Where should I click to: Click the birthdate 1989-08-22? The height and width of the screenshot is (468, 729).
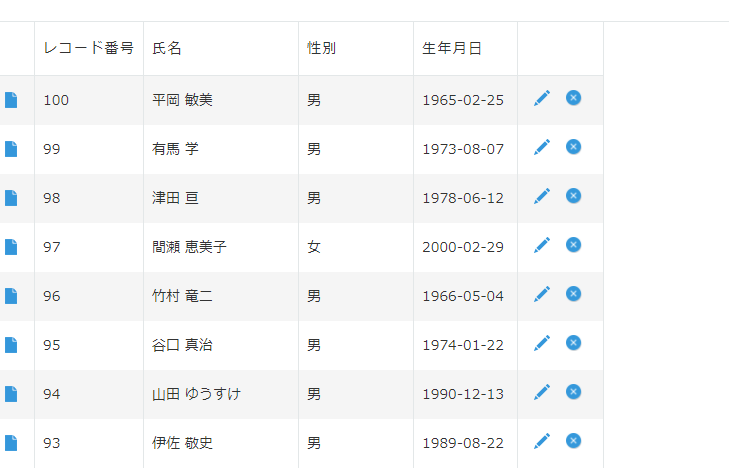(x=463, y=443)
